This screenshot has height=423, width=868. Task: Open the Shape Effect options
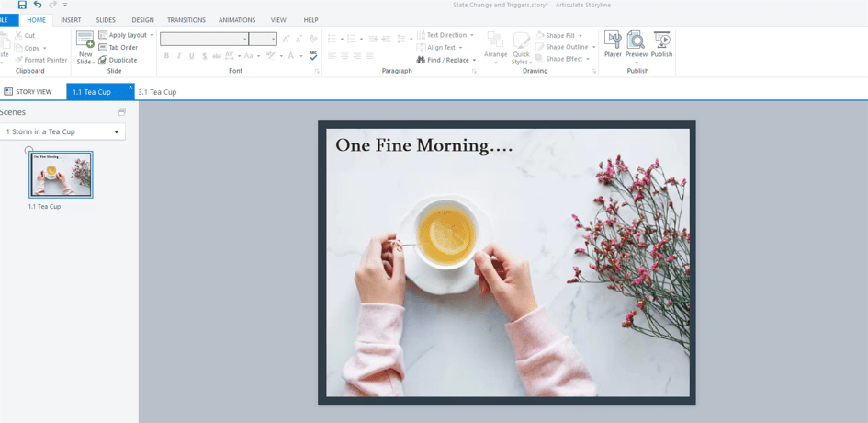562,59
